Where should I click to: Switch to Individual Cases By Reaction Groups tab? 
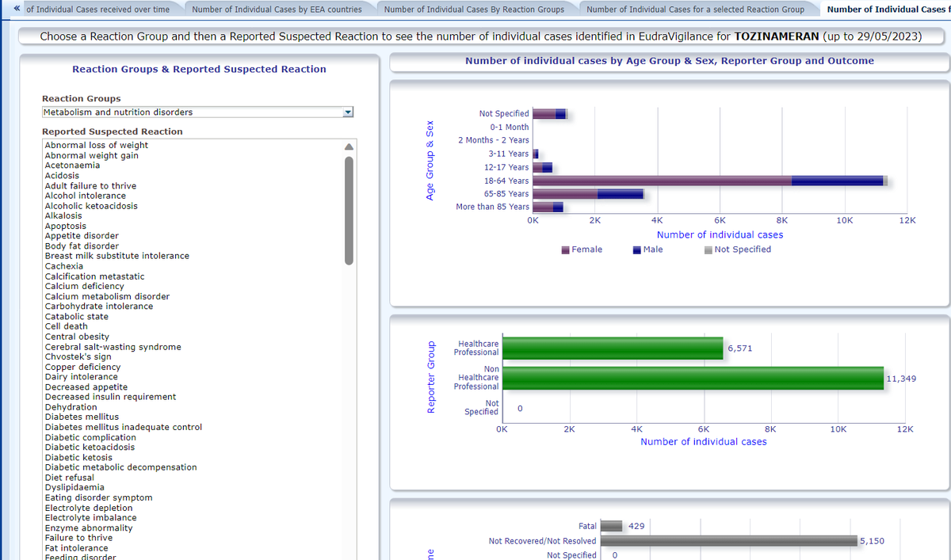pyautogui.click(x=474, y=10)
